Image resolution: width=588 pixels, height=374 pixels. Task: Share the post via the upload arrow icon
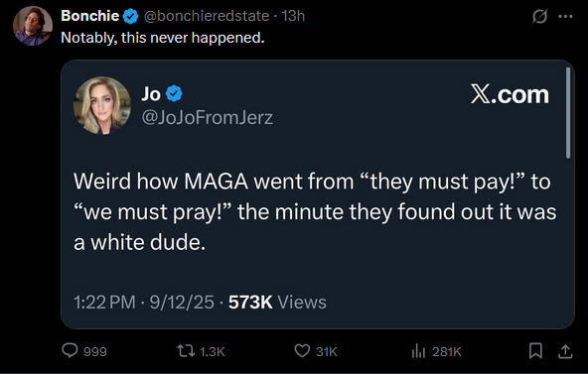coord(565,351)
